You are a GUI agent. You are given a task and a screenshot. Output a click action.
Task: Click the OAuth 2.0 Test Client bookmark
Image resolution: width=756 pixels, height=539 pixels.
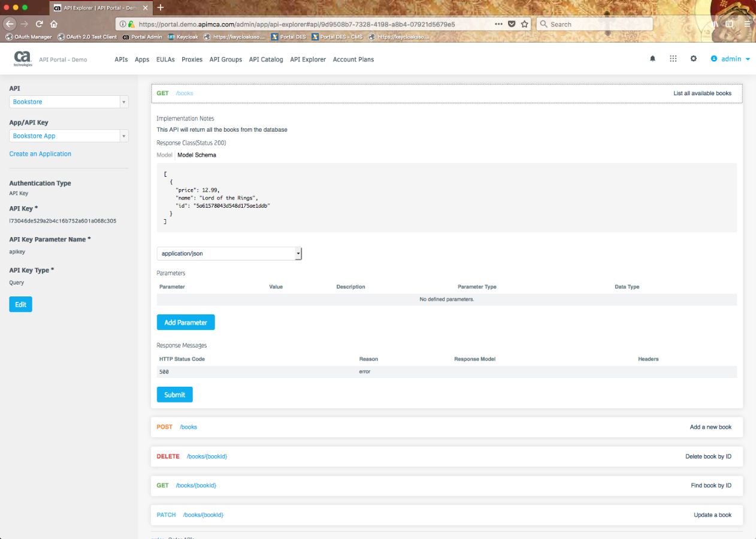[x=87, y=37]
